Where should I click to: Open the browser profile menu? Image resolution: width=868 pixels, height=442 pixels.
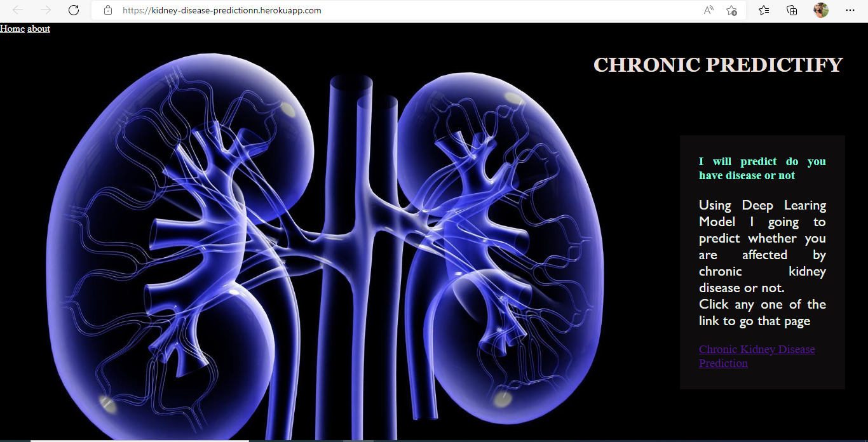[x=821, y=10]
